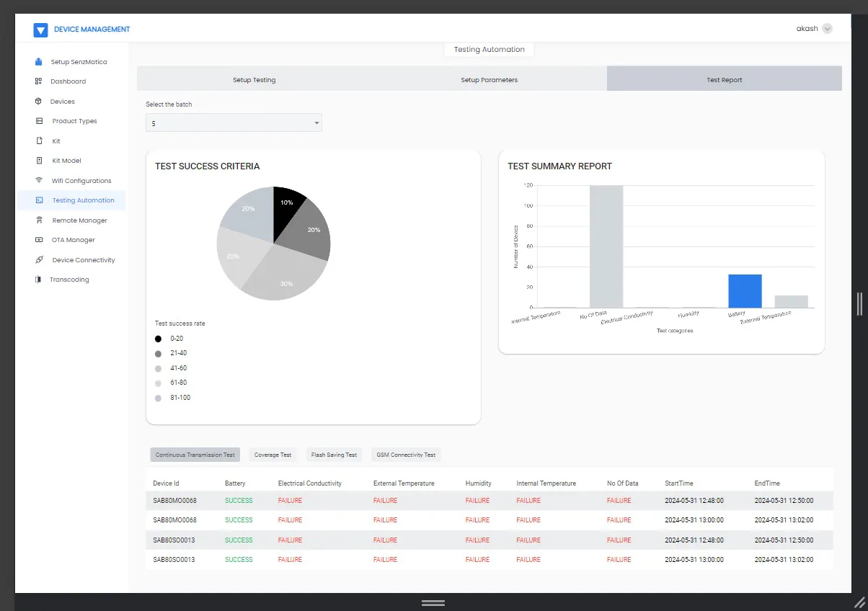Click SUCCESS in the first table row
Viewport: 868px width, 611px height.
pos(239,500)
